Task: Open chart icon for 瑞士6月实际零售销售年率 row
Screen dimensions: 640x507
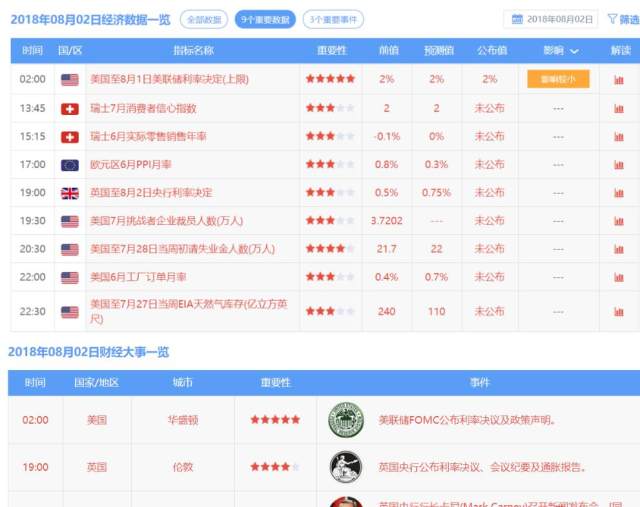Action: pos(619,137)
